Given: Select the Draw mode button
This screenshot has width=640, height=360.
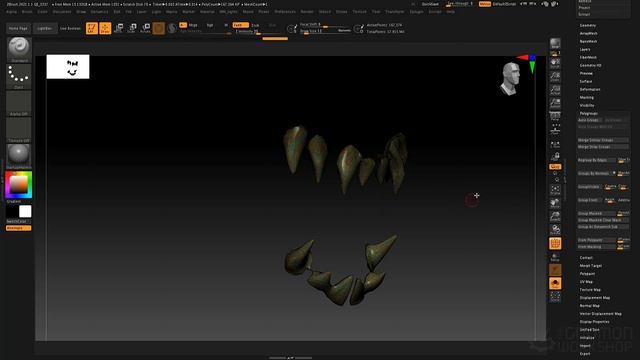Looking at the screenshot, I should coord(105,28).
